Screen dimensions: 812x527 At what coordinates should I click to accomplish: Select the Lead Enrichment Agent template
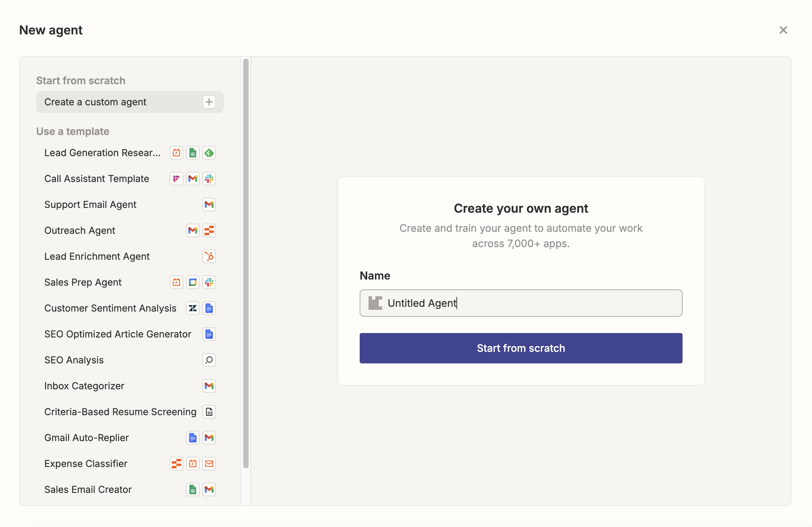click(x=130, y=256)
